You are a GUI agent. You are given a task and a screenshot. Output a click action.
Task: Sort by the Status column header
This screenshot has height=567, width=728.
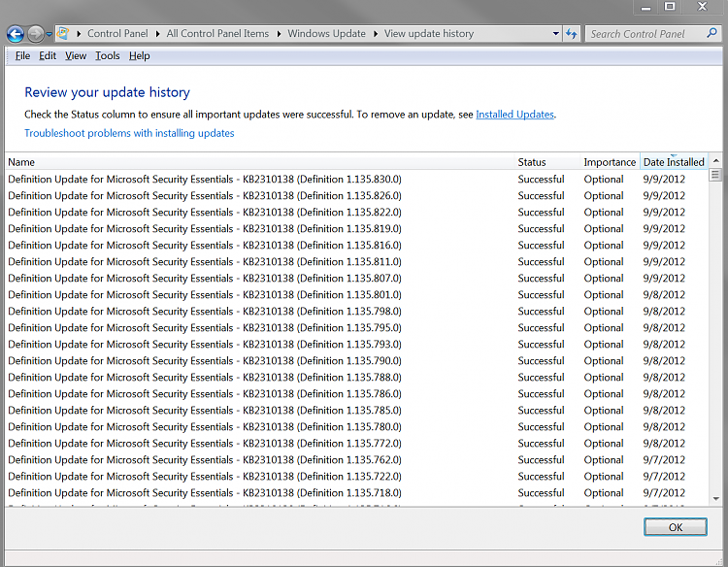pyautogui.click(x=547, y=162)
